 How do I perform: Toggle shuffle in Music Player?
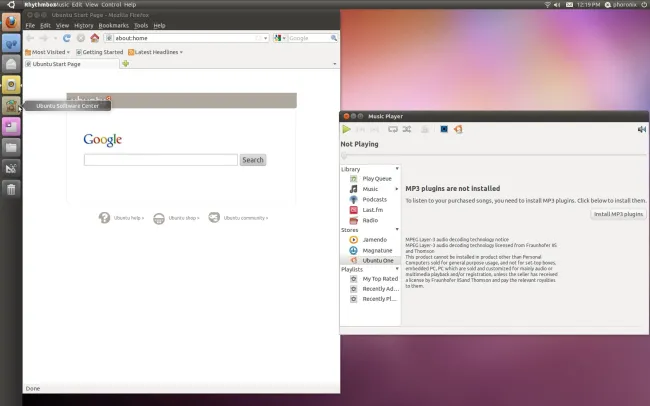(x=407, y=129)
